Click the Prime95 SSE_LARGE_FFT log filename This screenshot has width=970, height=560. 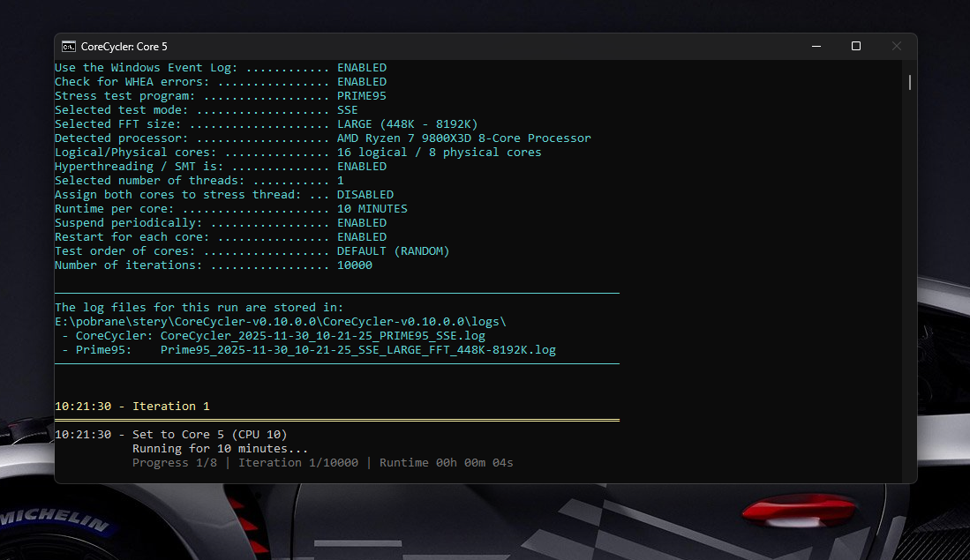[x=357, y=349]
